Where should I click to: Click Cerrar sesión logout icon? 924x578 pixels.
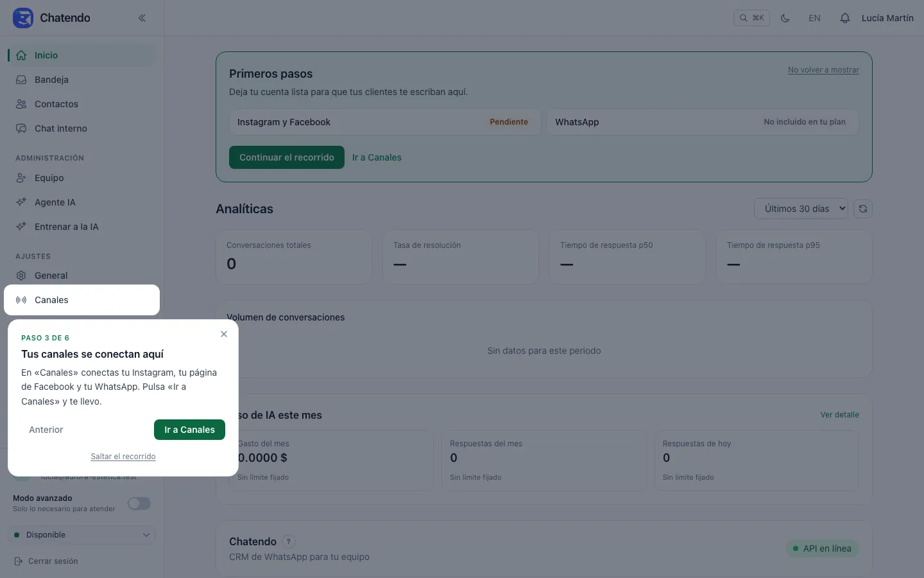(x=19, y=561)
